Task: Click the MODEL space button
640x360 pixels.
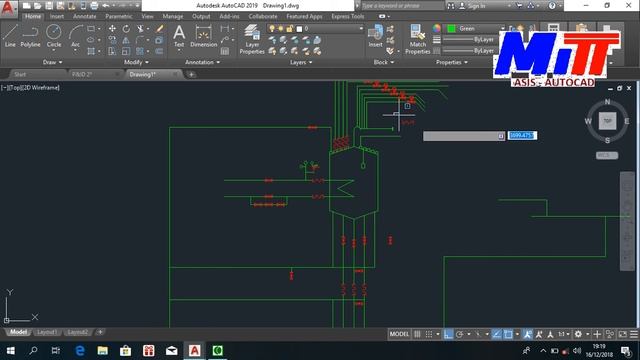Action: [399, 334]
